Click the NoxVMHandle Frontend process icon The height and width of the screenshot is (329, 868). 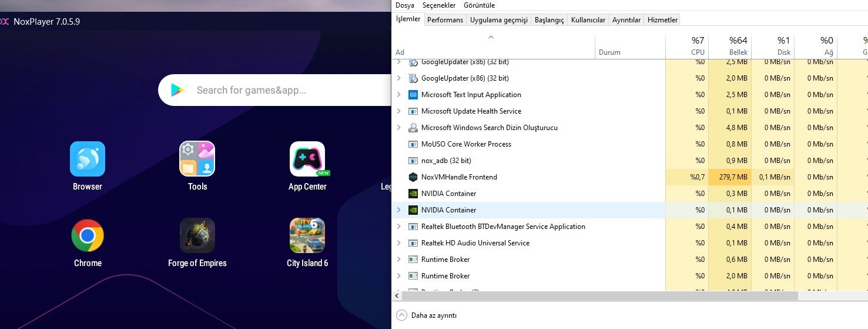(413, 177)
